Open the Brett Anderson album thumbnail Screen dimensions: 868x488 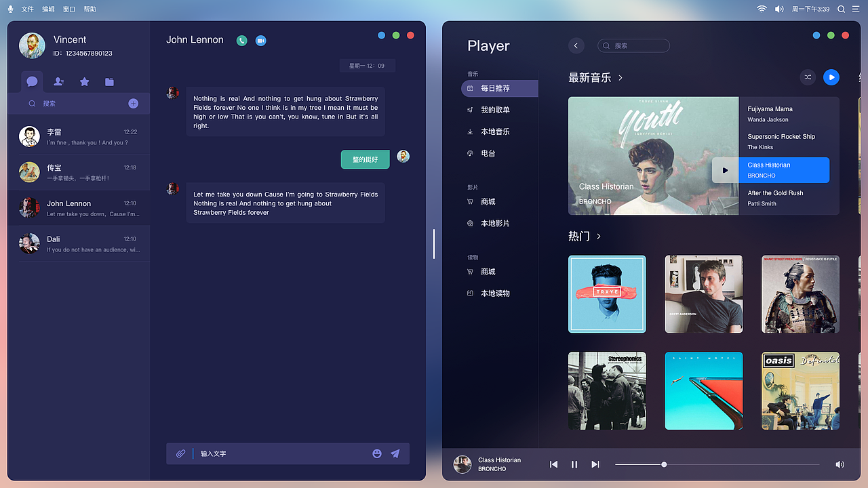704,294
